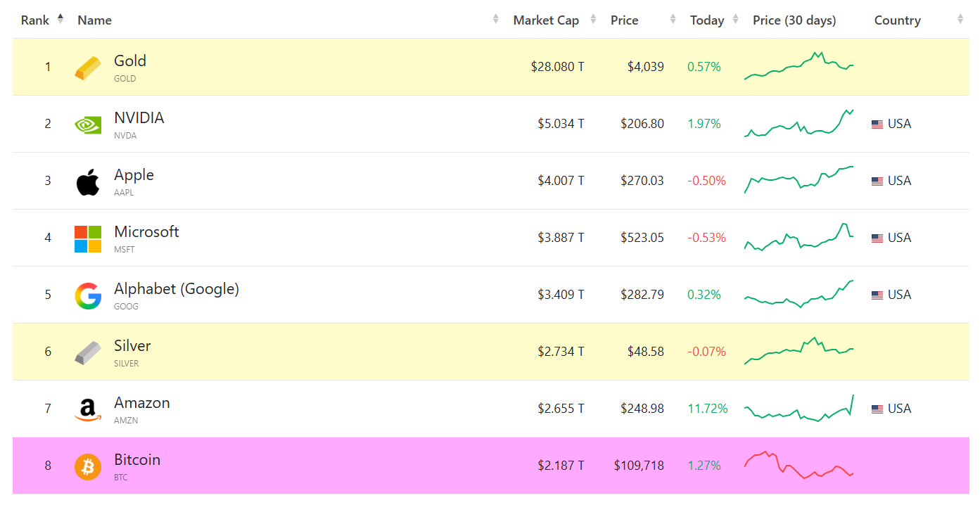Click the USA flag in Apple's row

(877, 181)
